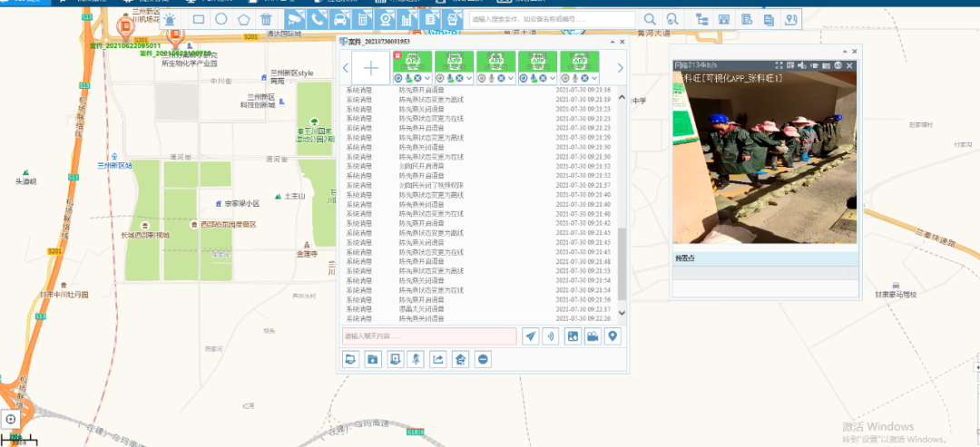Click the image picture icon in chat
This screenshot has width=980, height=447.
(x=573, y=336)
